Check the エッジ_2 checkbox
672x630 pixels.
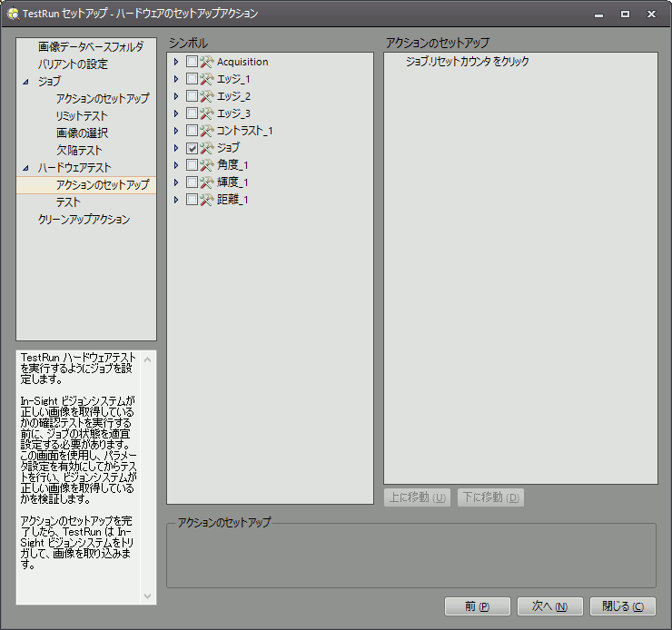192,96
